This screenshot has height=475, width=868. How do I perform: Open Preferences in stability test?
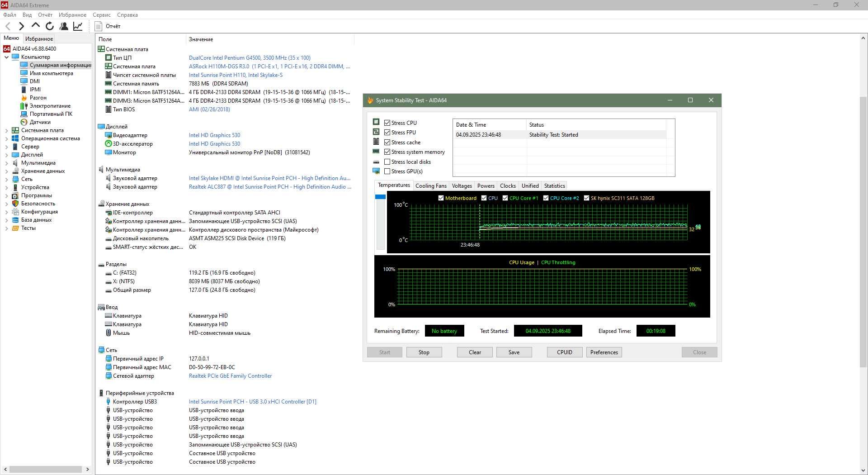point(604,352)
